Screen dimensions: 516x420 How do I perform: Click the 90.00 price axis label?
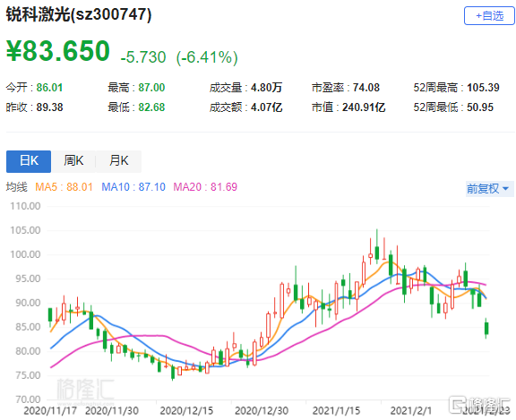coord(28,303)
